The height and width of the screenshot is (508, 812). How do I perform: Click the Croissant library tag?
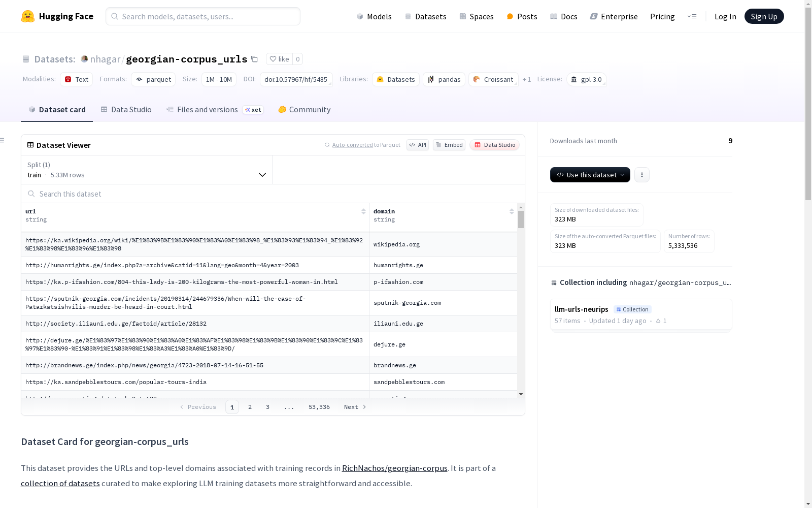(493, 79)
